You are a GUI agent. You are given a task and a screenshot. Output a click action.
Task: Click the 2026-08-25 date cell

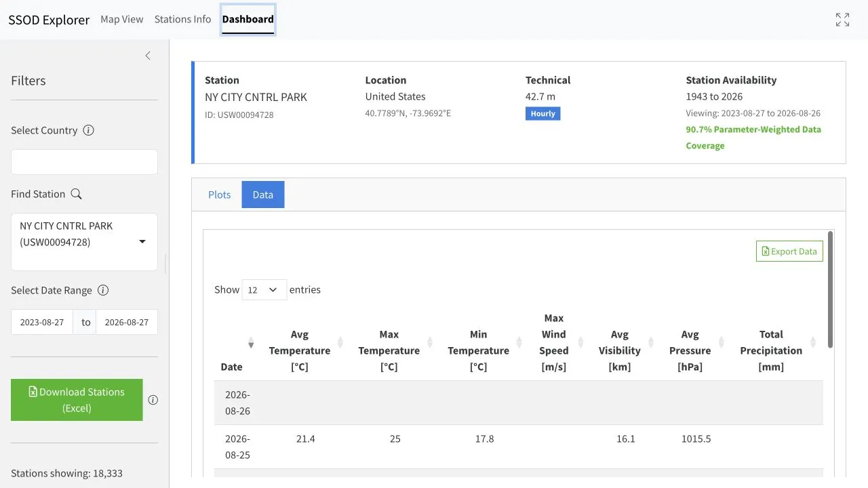(x=238, y=447)
